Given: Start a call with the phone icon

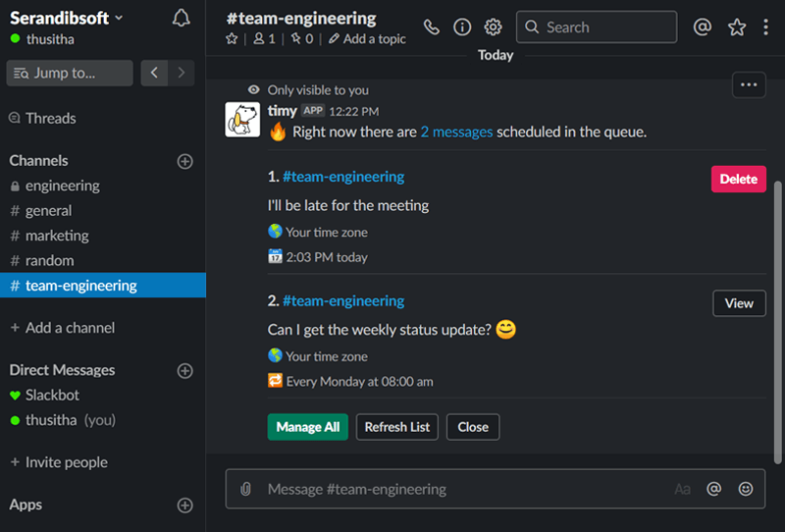Looking at the screenshot, I should (x=432, y=27).
